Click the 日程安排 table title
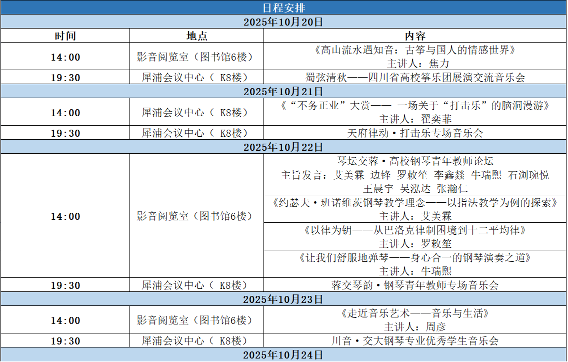The image size is (568, 362). coord(284,8)
